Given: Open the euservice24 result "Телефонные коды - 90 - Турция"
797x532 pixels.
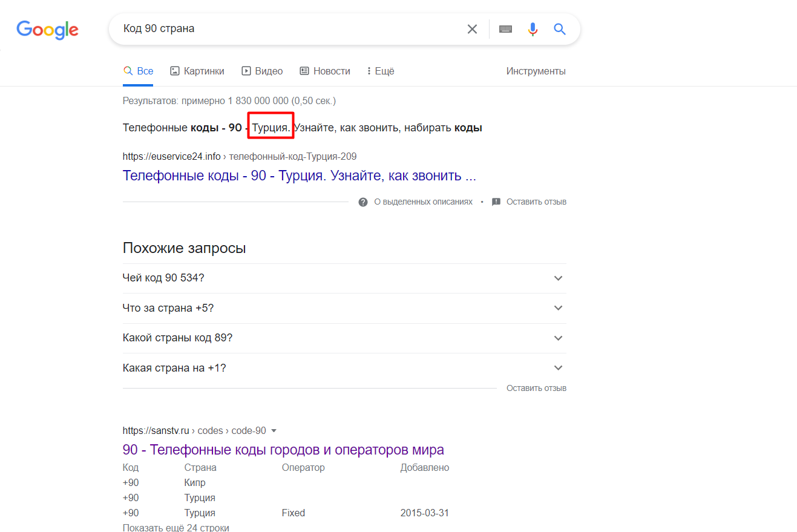Looking at the screenshot, I should pyautogui.click(x=299, y=176).
